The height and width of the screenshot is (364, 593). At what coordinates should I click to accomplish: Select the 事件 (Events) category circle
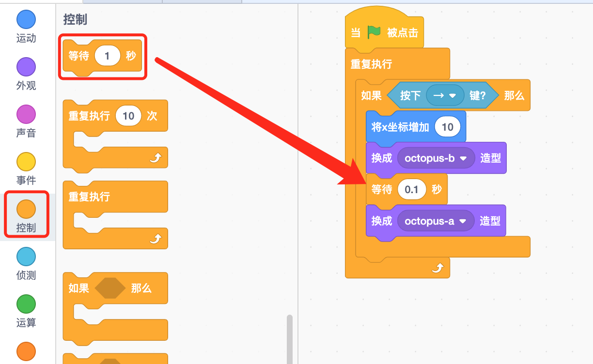(26, 162)
